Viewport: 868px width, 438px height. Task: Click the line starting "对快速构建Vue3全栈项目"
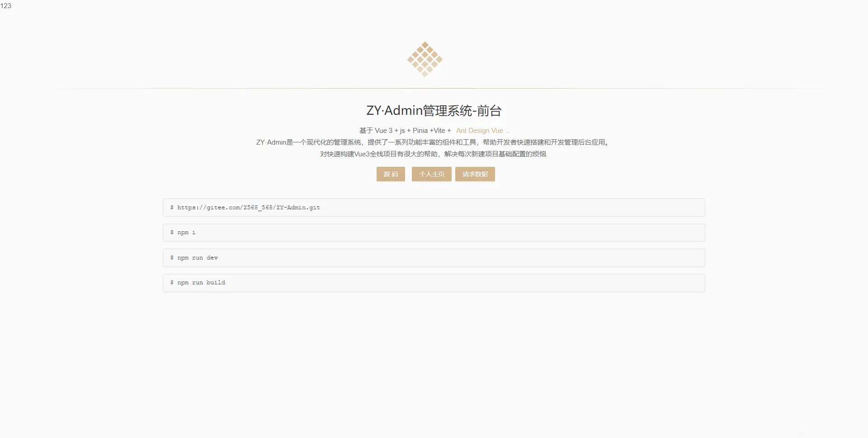(434, 154)
